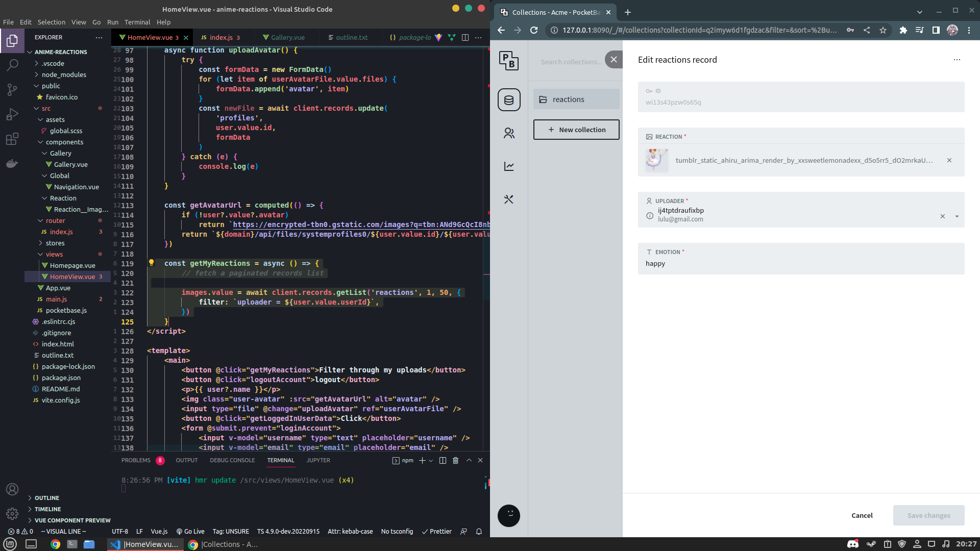Kill terminal with trash icon
980x551 pixels.
(x=455, y=460)
